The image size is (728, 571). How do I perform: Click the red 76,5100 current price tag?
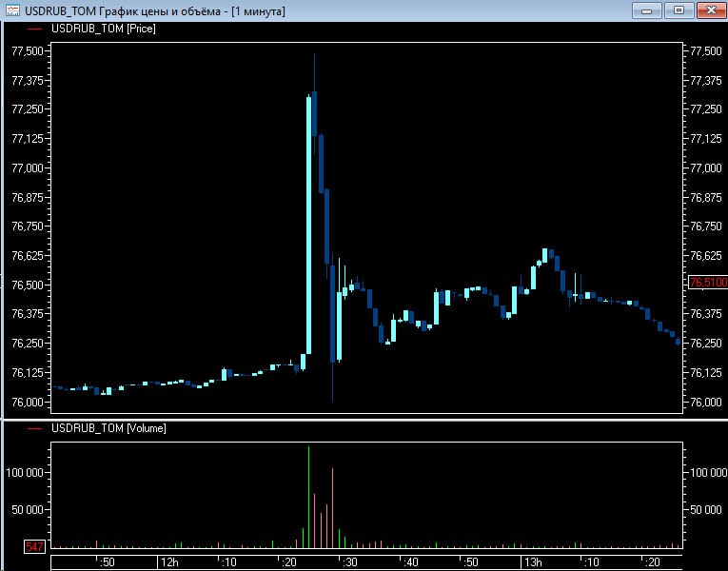coord(706,283)
